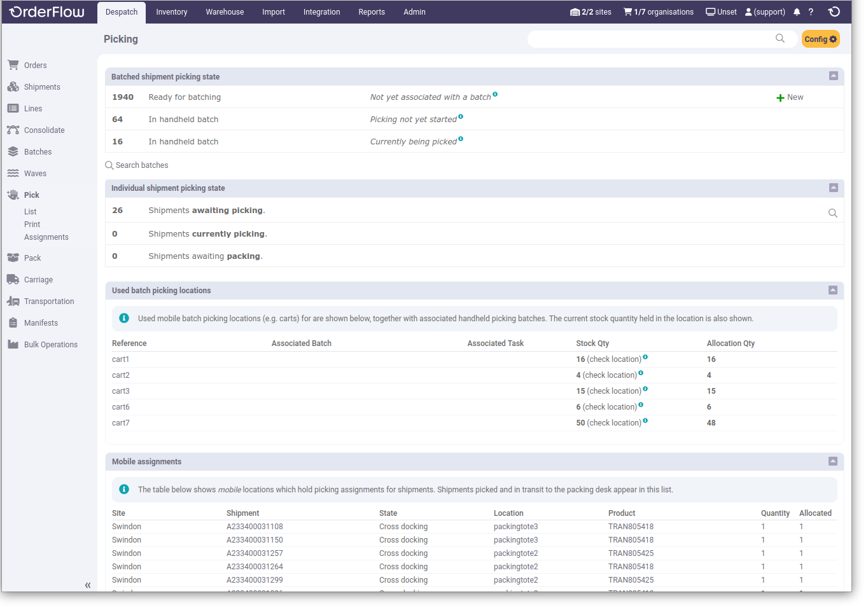Image resolution: width=868 pixels, height=610 pixels.
Task: Open the Reports menu
Action: (372, 11)
